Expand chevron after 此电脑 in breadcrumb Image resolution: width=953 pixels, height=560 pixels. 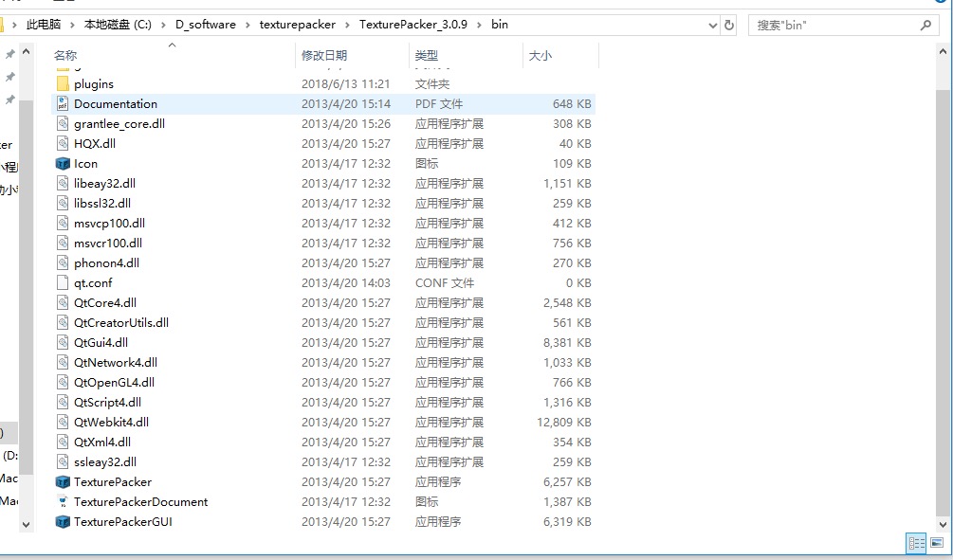(x=72, y=25)
